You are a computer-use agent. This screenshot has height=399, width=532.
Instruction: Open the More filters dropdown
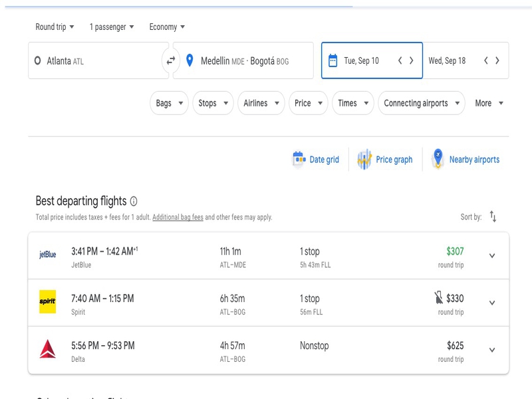(x=489, y=103)
